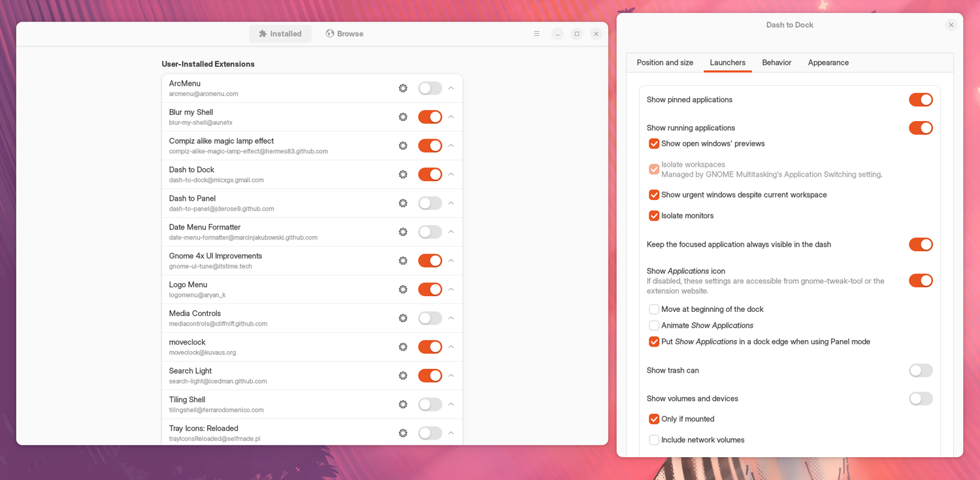Expand Compiz alike magic lamp effect chevron
Viewport: 980px width, 480px height.
click(x=451, y=146)
